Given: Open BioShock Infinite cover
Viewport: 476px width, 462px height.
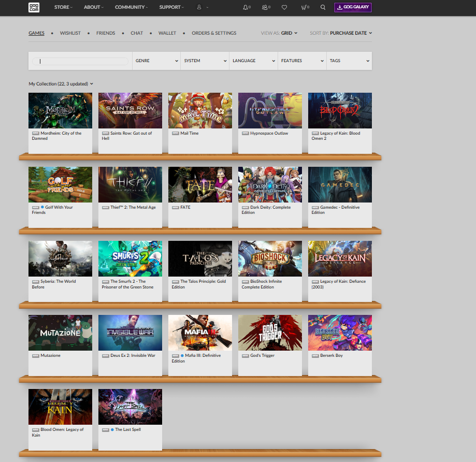Looking at the screenshot, I should 270,258.
